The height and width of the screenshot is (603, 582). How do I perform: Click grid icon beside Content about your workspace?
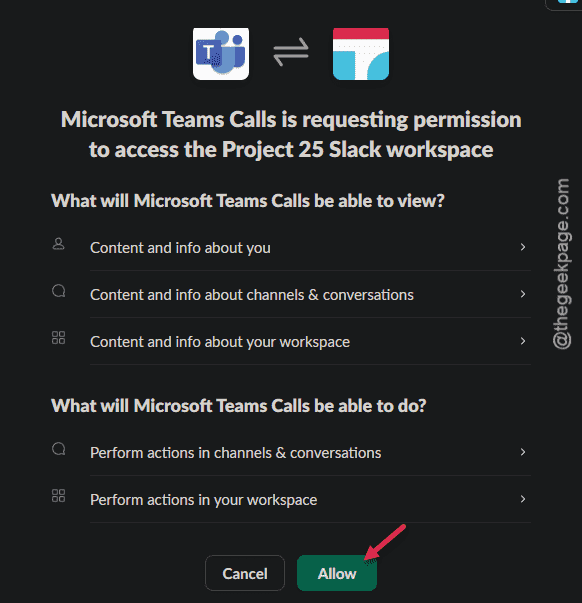click(58, 338)
